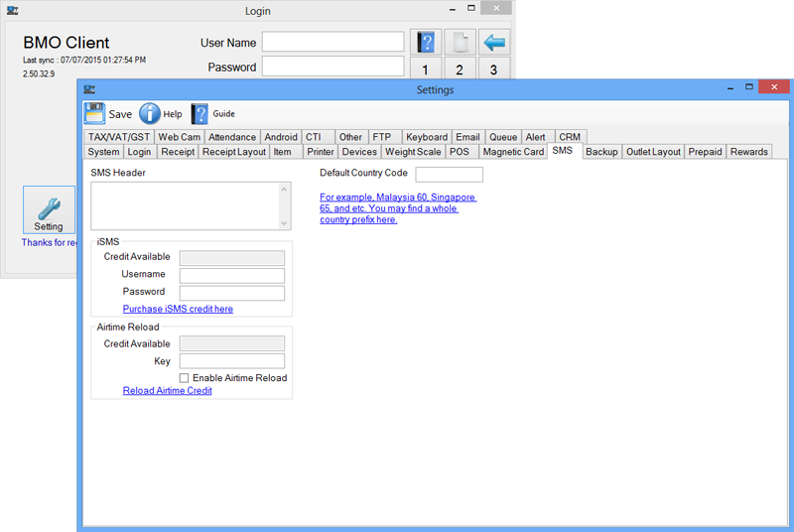Open the Receipt Layout tab
794x532 pixels.
click(234, 152)
